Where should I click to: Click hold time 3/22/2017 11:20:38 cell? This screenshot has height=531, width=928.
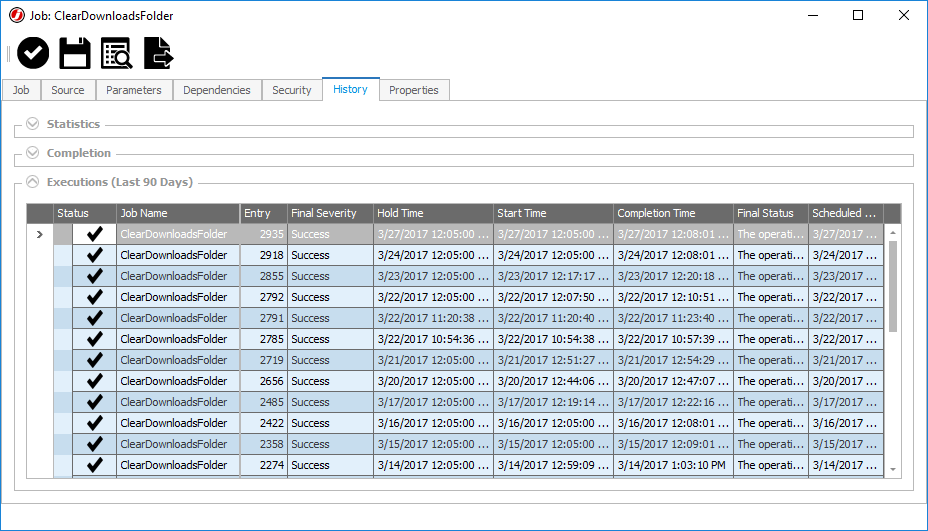[433, 318]
